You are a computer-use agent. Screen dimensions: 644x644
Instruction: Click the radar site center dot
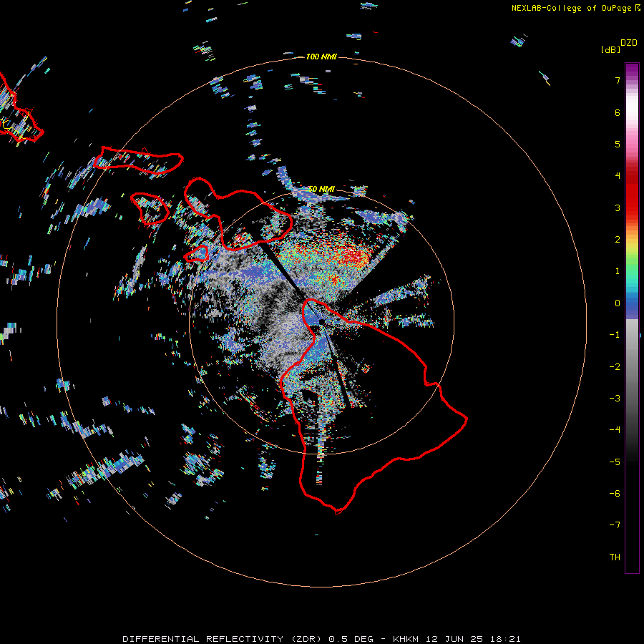point(321,321)
